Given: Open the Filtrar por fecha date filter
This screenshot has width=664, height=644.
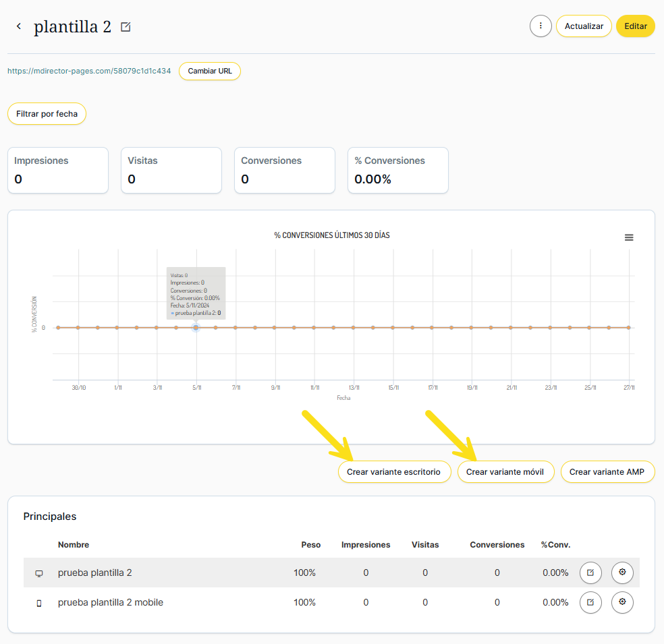Looking at the screenshot, I should click(47, 114).
